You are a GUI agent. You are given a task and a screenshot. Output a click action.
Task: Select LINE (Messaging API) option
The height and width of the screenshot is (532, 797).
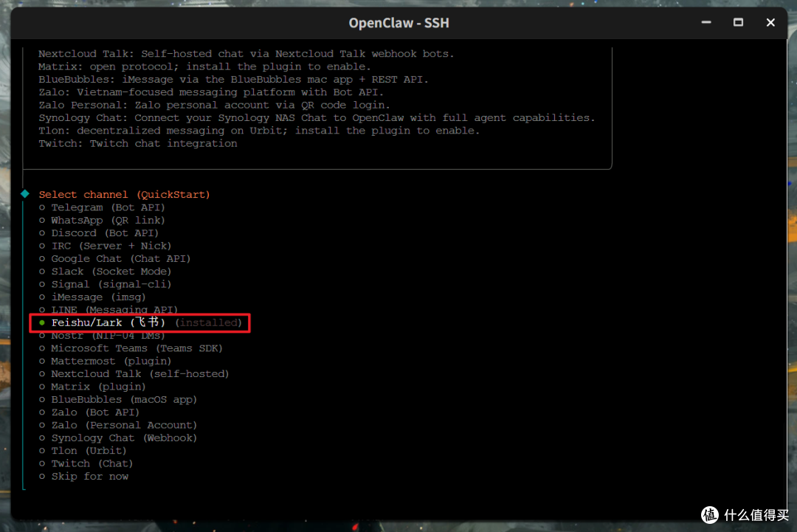108,309
